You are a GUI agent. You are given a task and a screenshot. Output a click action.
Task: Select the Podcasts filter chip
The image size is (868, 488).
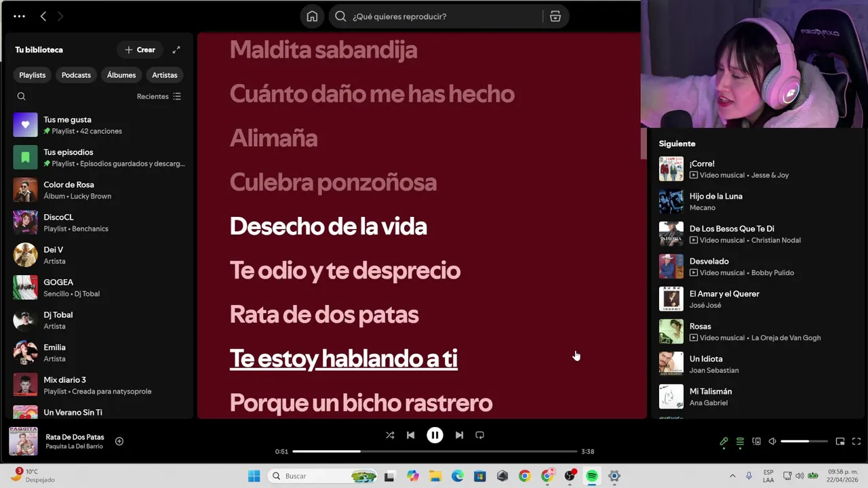click(76, 75)
